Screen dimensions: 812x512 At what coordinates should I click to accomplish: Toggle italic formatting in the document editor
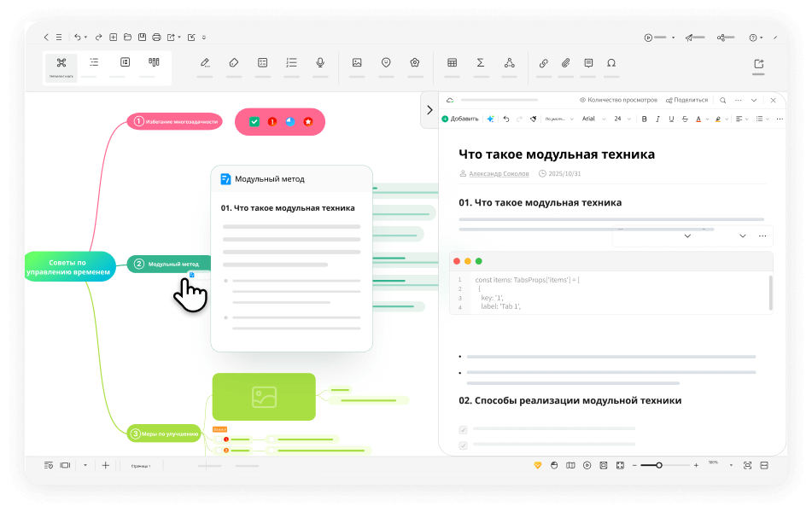(x=658, y=119)
